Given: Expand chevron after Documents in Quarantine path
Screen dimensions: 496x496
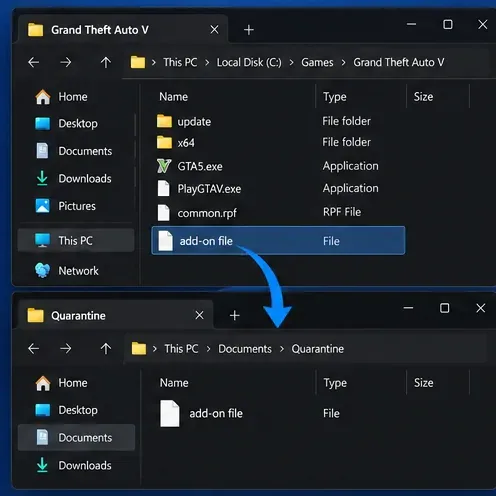Looking at the screenshot, I should pyautogui.click(x=282, y=349).
